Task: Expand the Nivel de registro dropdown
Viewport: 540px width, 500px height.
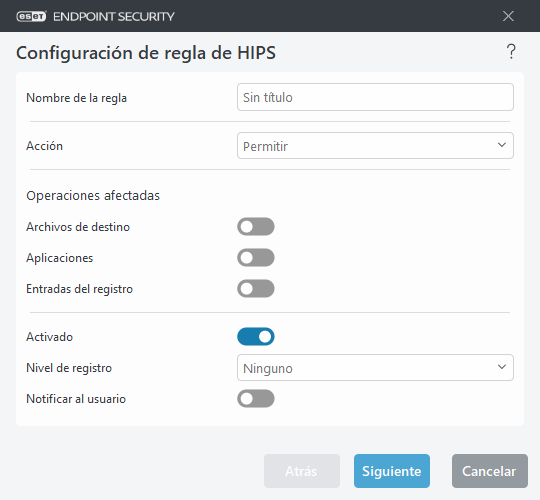Action: coord(375,367)
